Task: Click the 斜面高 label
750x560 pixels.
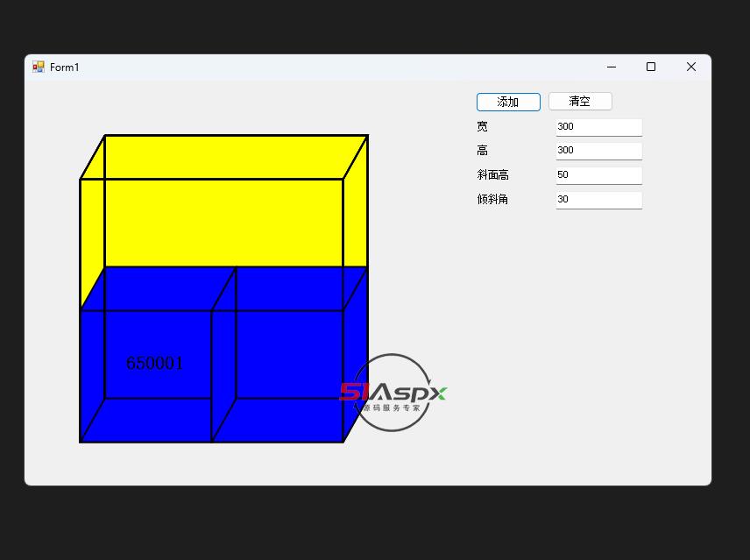Action: tap(492, 175)
